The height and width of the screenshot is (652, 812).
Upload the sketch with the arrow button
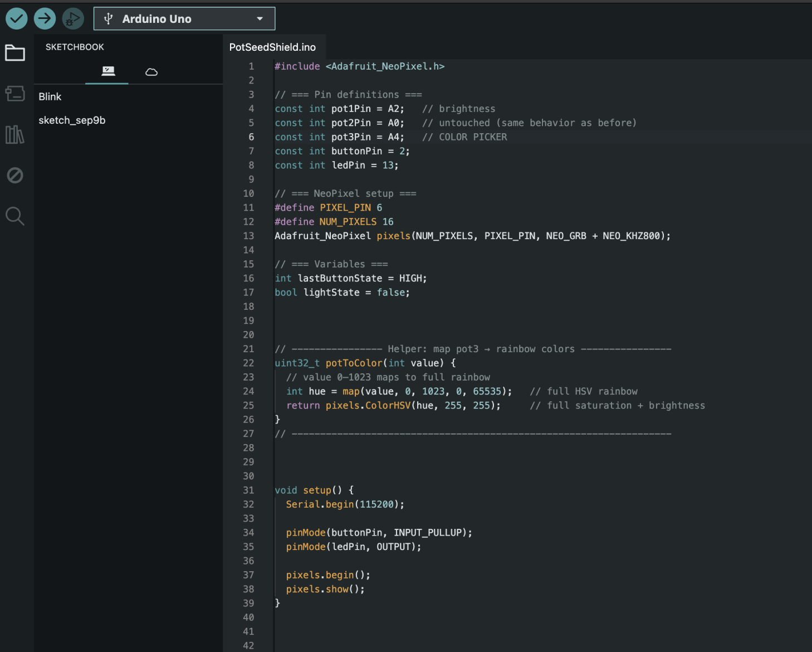[45, 19]
